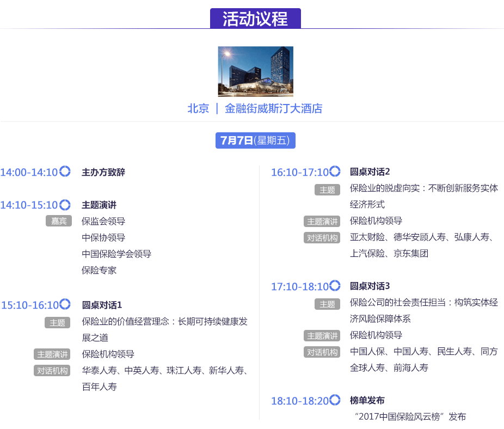Click the circle marker beside 16:10-17:10
Image resolution: width=504 pixels, height=429 pixels.
[335, 171]
